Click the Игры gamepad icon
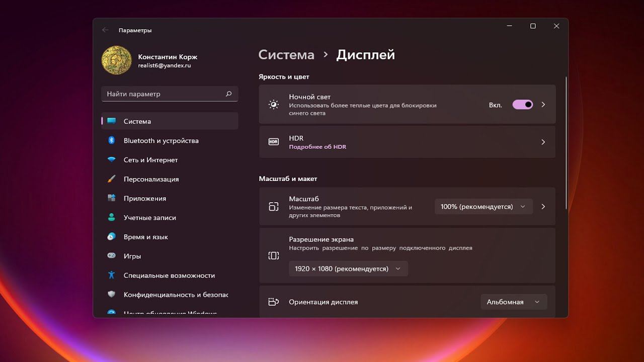Screen dimensions: 644x362 (x=112, y=256)
